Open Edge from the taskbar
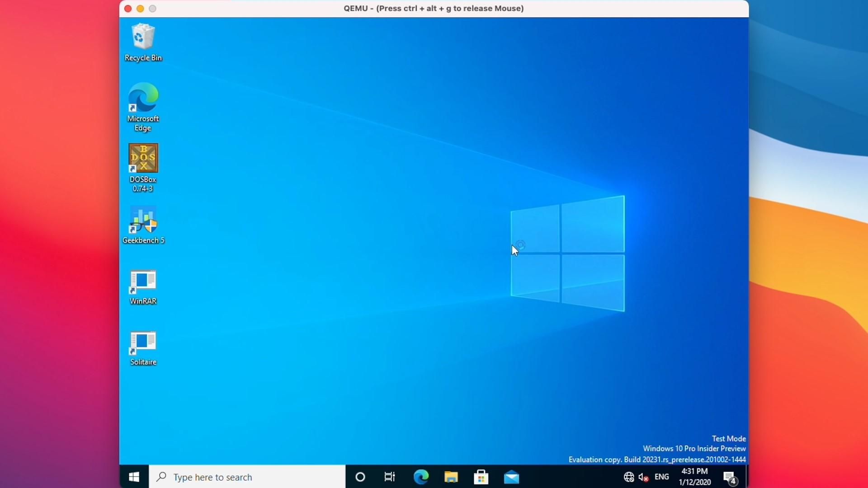The height and width of the screenshot is (488, 868). 421,477
